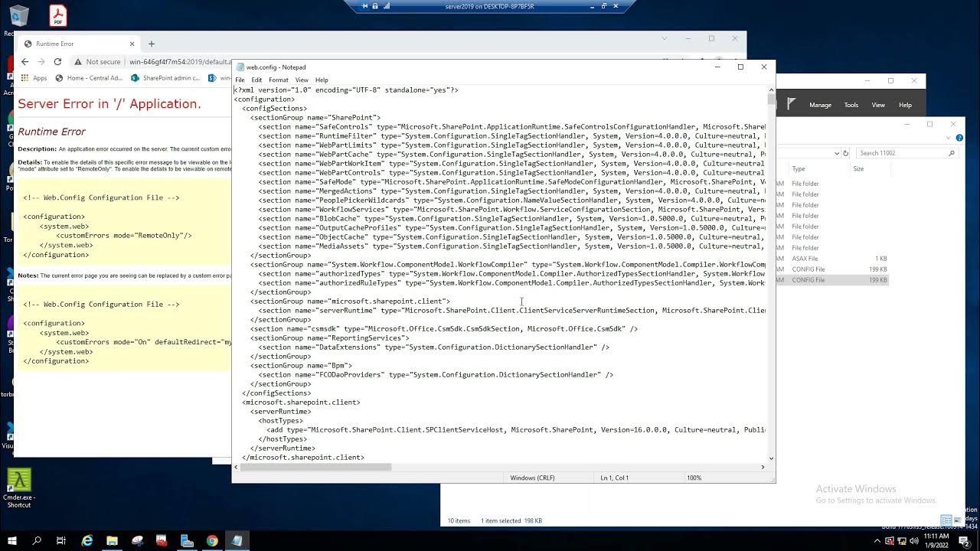Switch Explorer to details view icon

point(946,520)
